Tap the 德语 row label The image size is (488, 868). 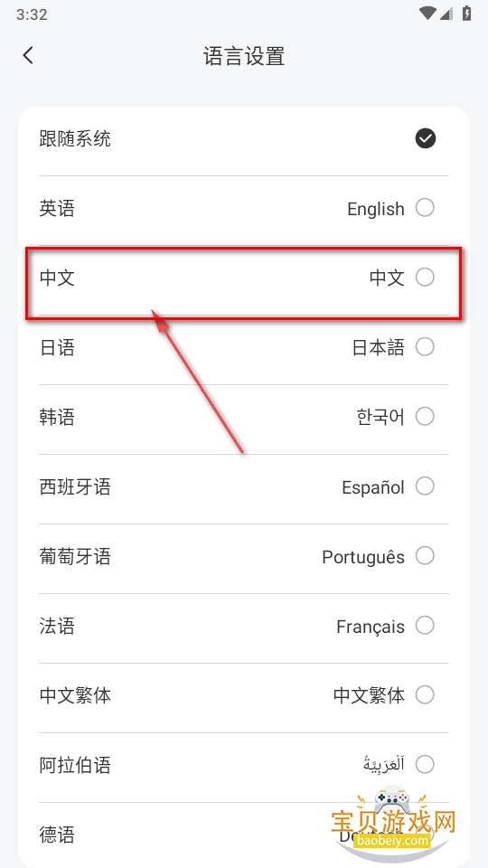57,835
